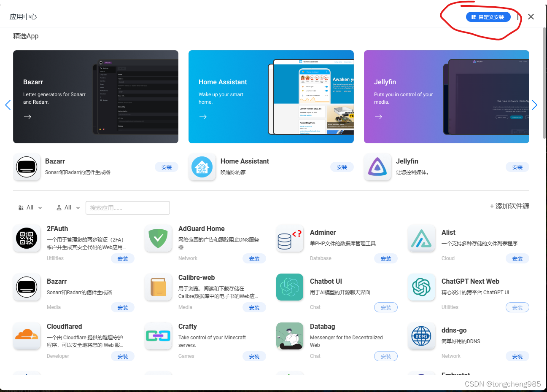Open the Bazarr featured banner
This screenshot has width=547, height=392.
click(x=96, y=97)
